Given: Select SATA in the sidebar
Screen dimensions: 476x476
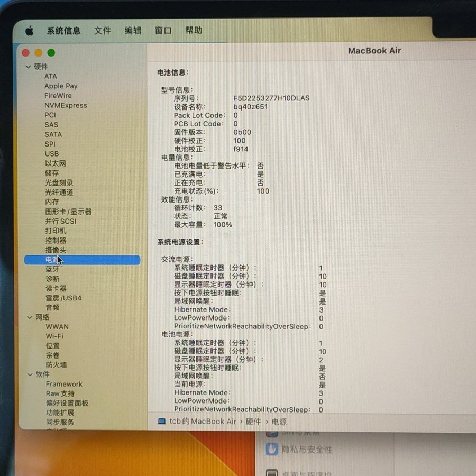Looking at the screenshot, I should (53, 134).
